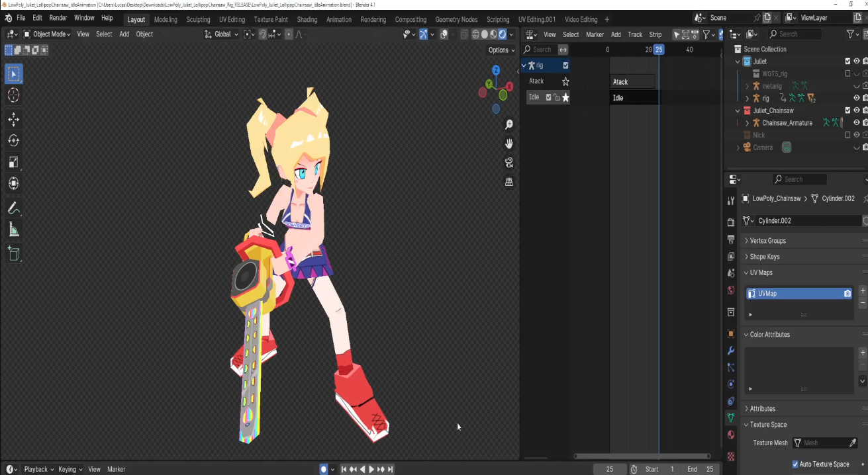Click the Add Cube tool
The image size is (868, 475).
[14, 253]
